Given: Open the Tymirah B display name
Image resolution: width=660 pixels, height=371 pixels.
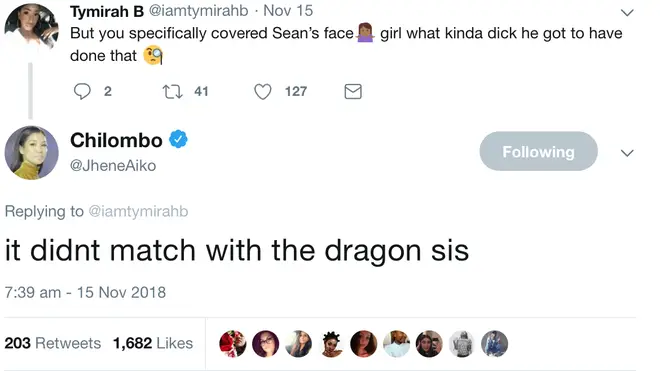Looking at the screenshot, I should pyautogui.click(x=107, y=11).
